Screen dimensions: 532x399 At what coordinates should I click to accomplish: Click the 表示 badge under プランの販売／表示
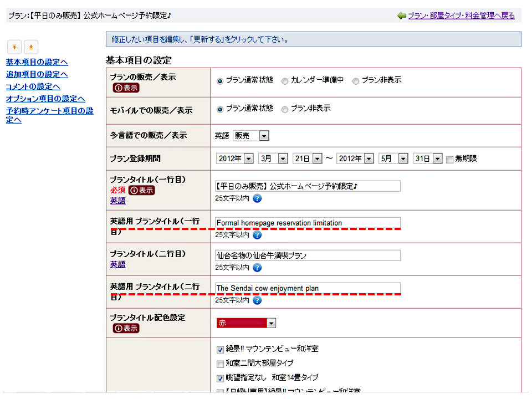126,88
